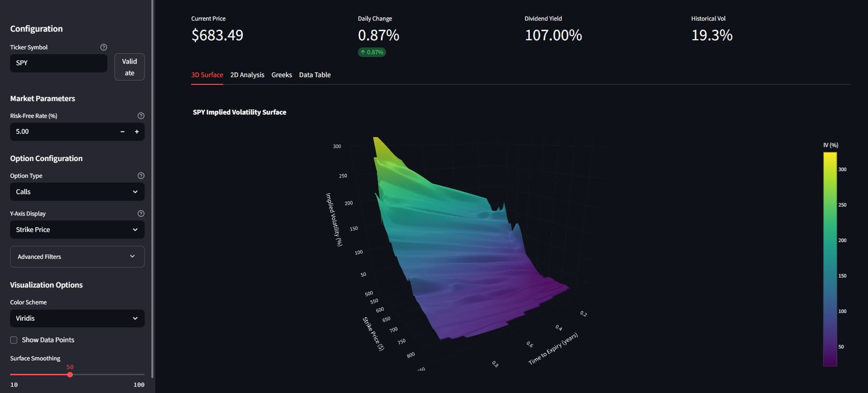Click the Time to Expiry (years) axis label
Viewport: 868px width, 393px height.
pos(553,349)
